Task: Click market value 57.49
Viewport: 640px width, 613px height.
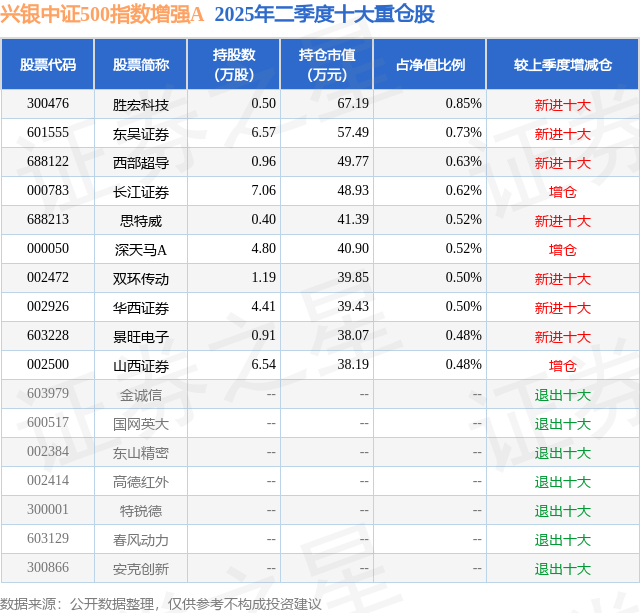Action: tap(353, 133)
